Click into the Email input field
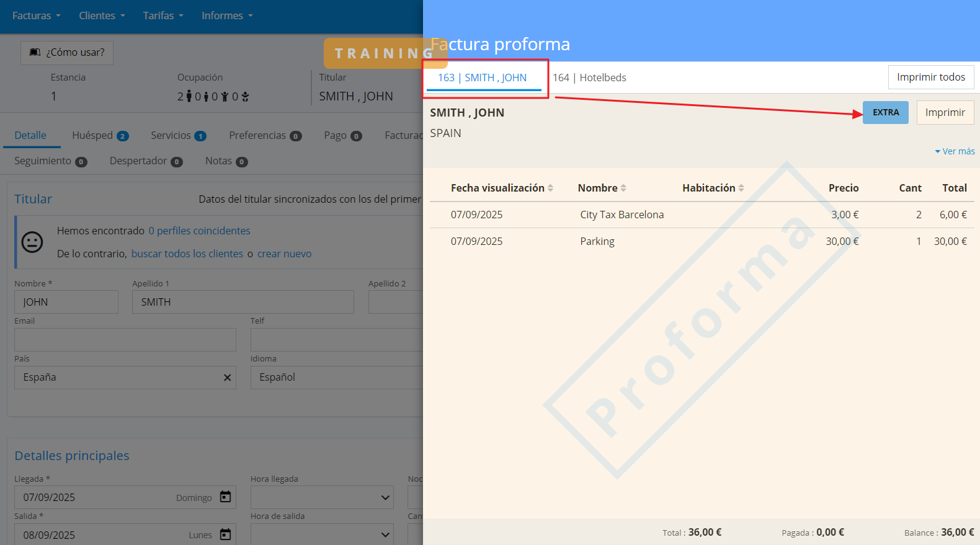 (x=125, y=340)
